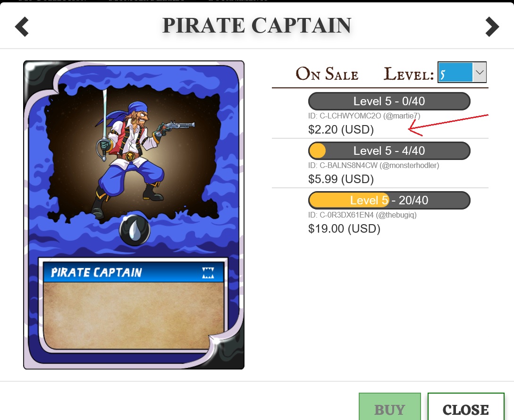The width and height of the screenshot is (514, 420).
Task: Go to next card with right arrow
Action: [x=492, y=26]
